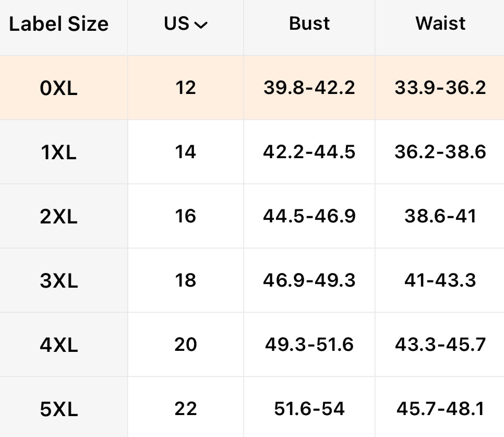This screenshot has height=437, width=504.
Task: Open the US size unit dropdown chevron
Action: [201, 25]
